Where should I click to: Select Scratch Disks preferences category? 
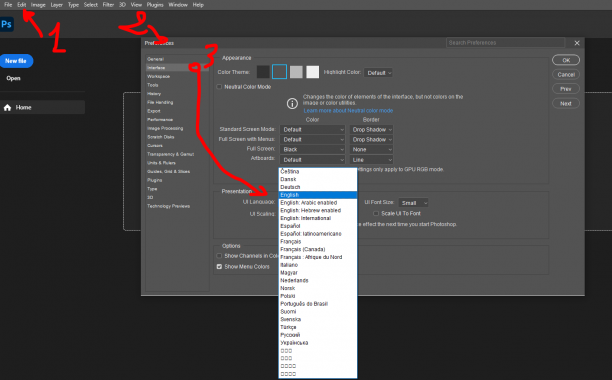[x=161, y=137]
